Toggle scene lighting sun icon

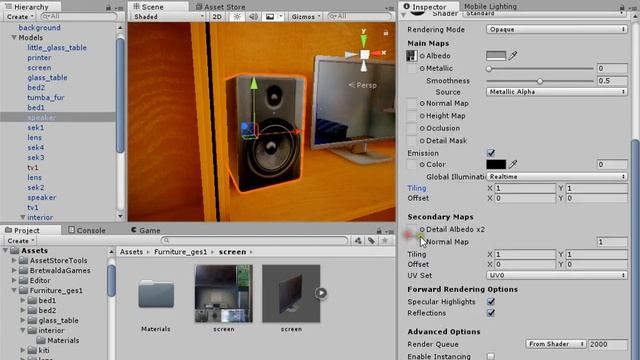pos(237,16)
